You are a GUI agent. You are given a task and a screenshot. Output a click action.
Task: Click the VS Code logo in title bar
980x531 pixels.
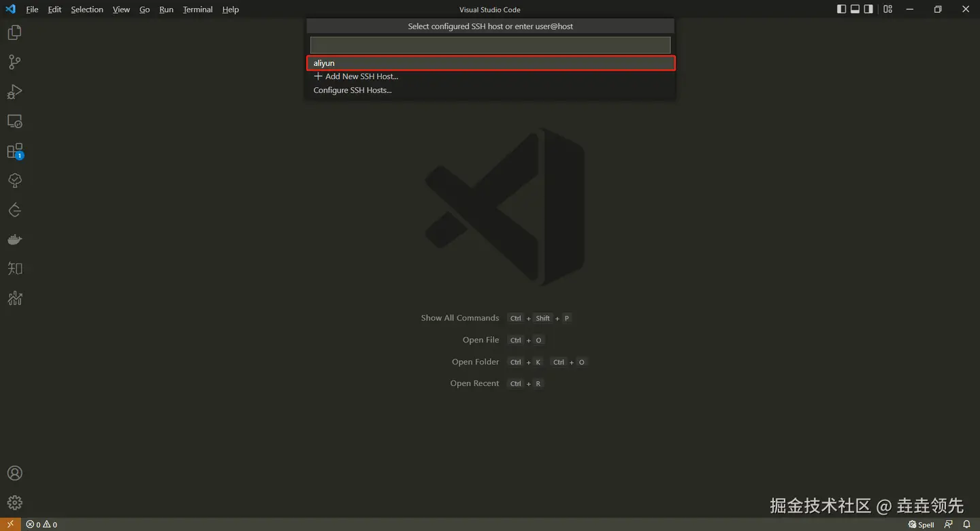point(10,9)
